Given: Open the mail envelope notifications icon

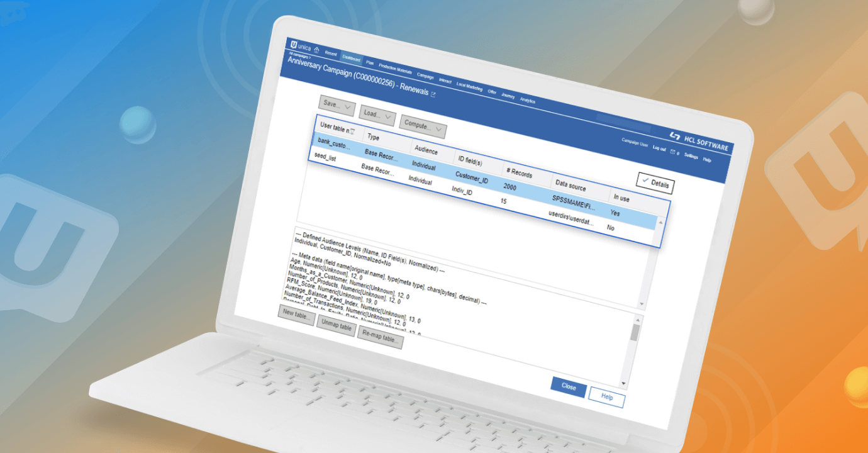Looking at the screenshot, I should click(x=672, y=152).
